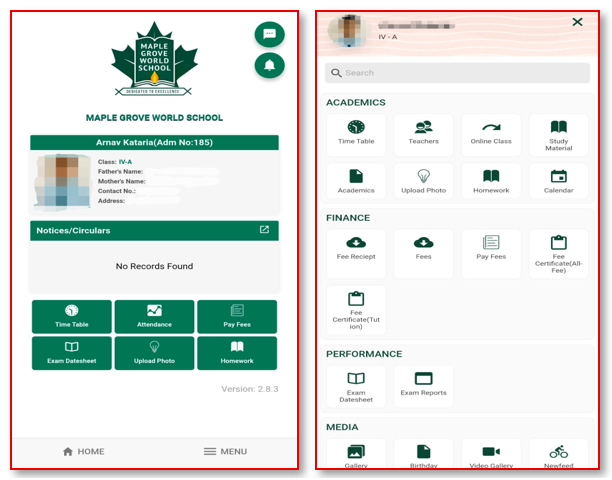Viewport: 612px width, 480px height.
Task: Open Time Table tile on home screen
Action: point(72,316)
